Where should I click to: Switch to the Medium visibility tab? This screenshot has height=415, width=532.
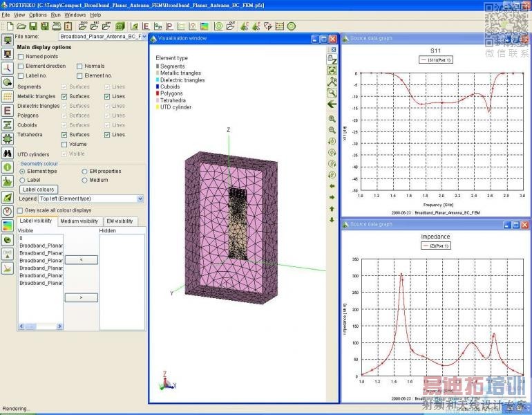[79, 221]
